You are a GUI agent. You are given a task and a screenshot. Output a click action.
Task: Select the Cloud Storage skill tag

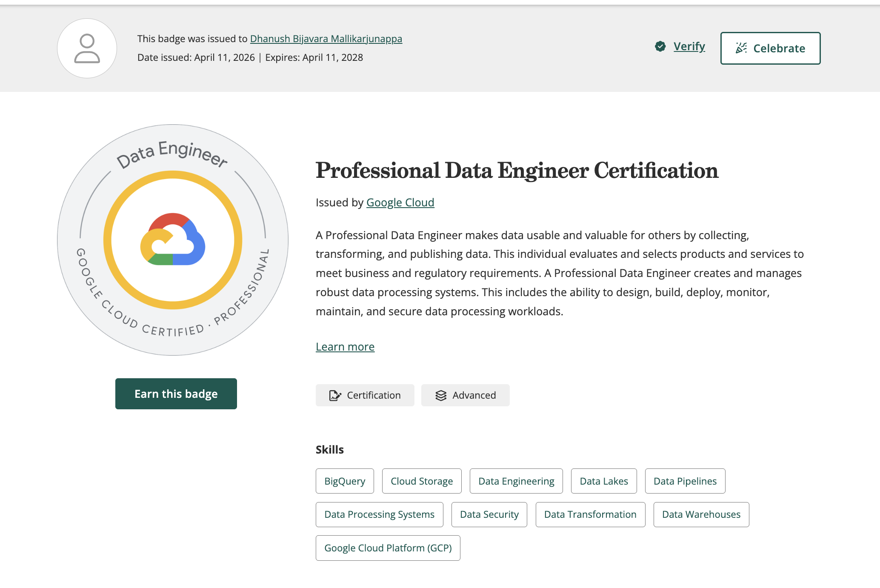coord(422,481)
